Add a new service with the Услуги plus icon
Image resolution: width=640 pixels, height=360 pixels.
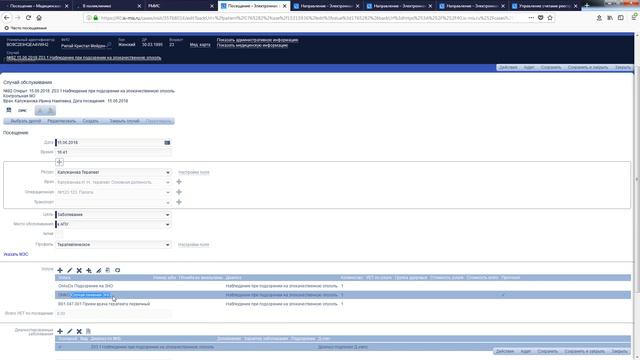point(60,270)
